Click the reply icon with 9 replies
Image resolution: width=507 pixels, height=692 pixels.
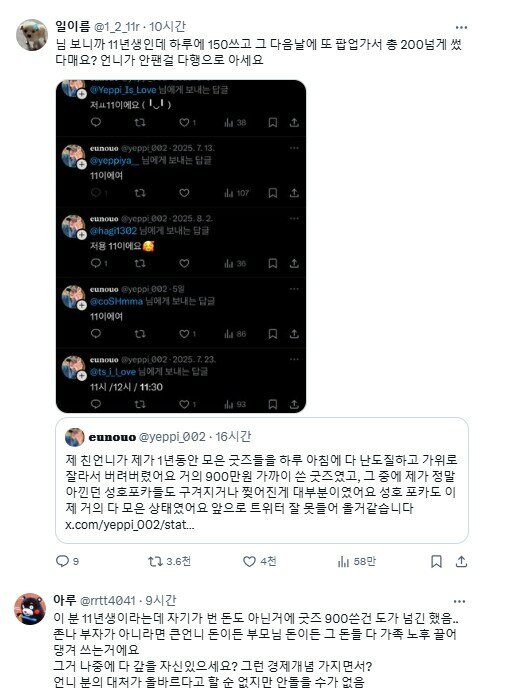click(x=62, y=561)
